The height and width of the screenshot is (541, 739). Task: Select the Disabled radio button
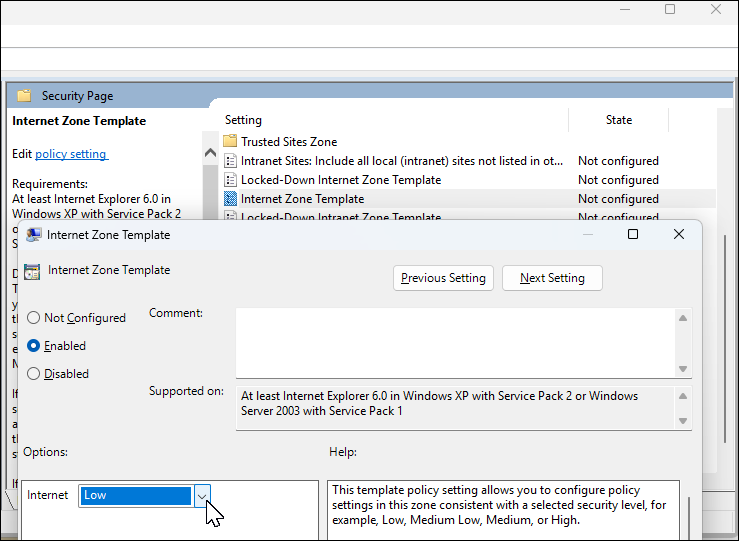(34, 374)
